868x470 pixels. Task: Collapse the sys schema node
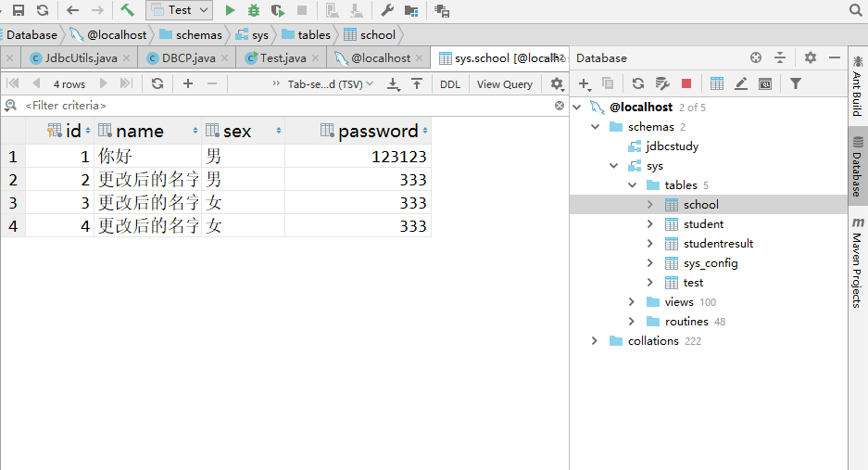[614, 166]
